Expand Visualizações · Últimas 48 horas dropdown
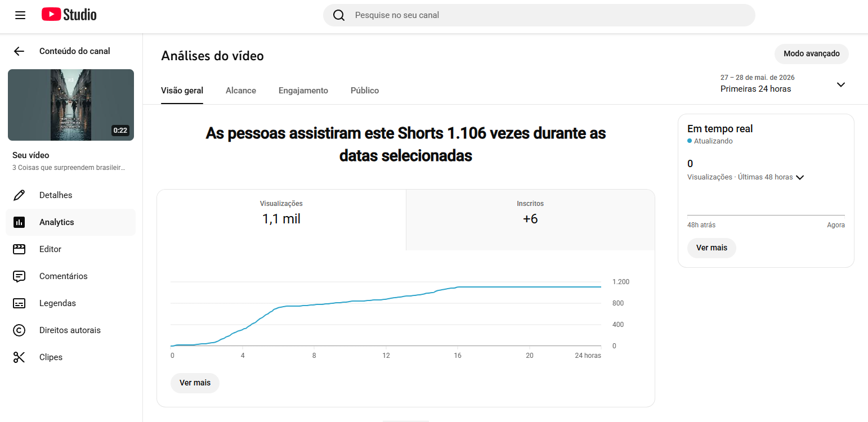Viewport: 868px width, 422px height. (x=746, y=177)
